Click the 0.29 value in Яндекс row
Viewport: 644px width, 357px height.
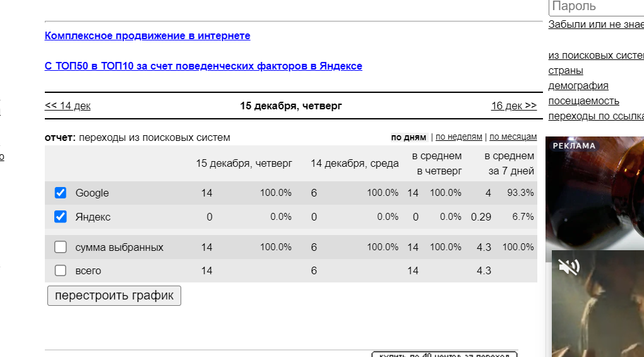[x=481, y=217]
